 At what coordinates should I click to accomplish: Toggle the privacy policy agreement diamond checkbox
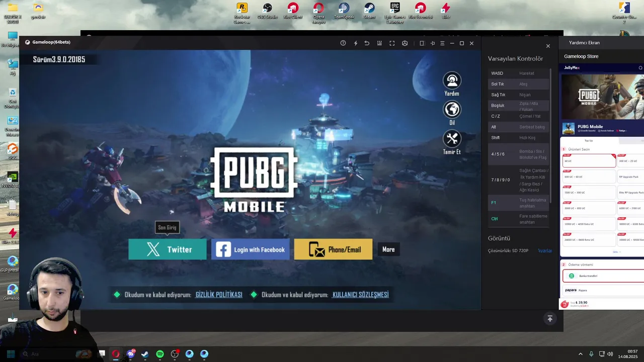(x=117, y=295)
